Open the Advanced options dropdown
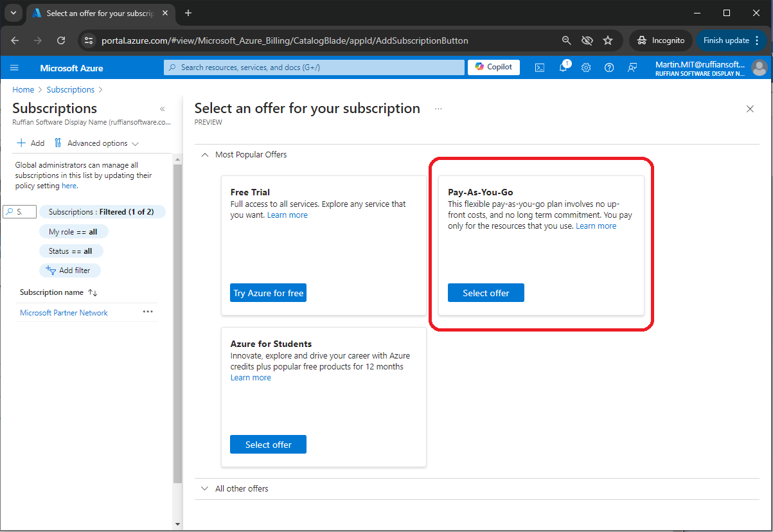 pos(97,143)
